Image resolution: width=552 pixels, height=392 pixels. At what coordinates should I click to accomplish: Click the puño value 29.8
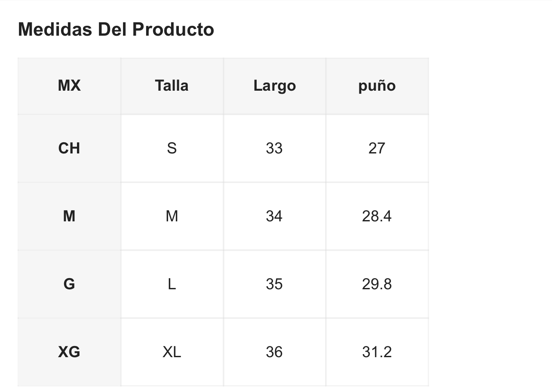tap(377, 284)
